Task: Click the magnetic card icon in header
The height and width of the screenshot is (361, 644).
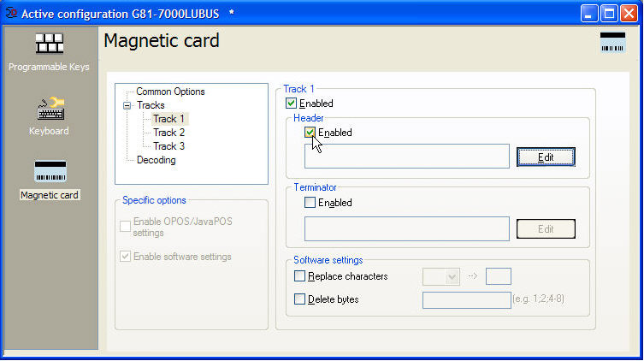Action: pyautogui.click(x=612, y=43)
